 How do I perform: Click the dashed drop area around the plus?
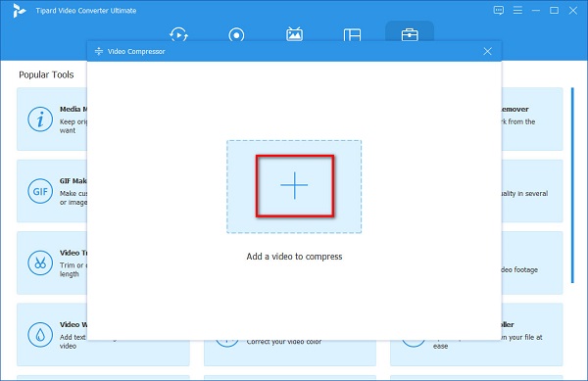pyautogui.click(x=294, y=186)
